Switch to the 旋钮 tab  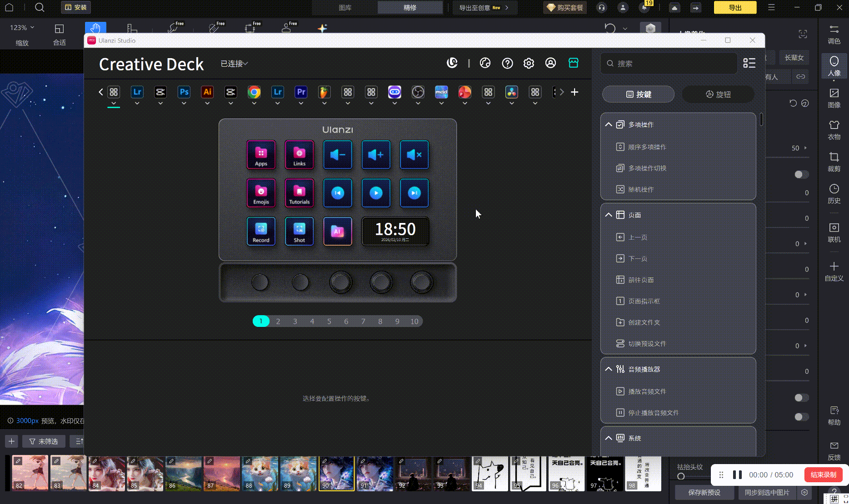pos(718,94)
